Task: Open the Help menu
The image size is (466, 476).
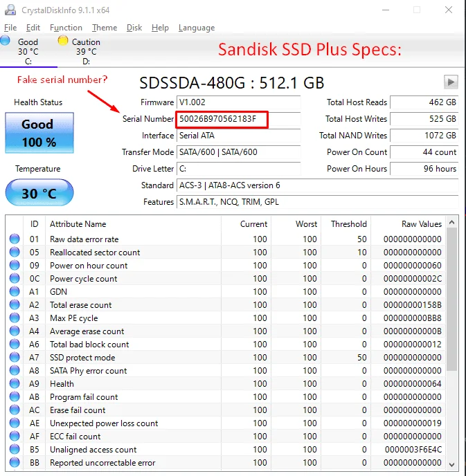Action: pyautogui.click(x=160, y=28)
